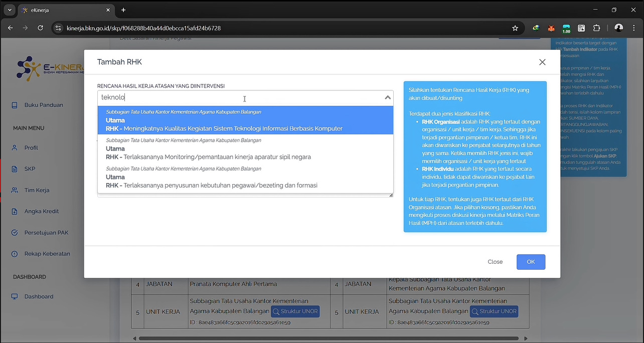Open Dashboard via its monitor icon
644x343 pixels.
tap(15, 297)
